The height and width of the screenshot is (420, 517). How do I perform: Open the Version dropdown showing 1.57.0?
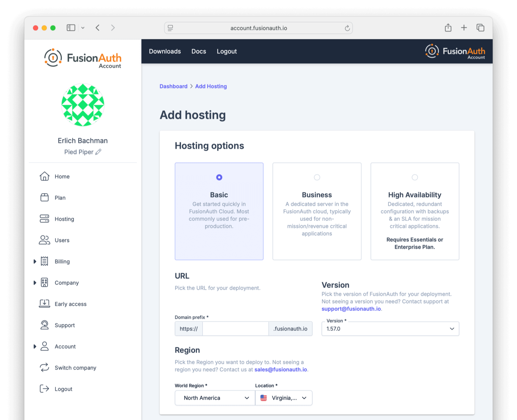pos(390,329)
